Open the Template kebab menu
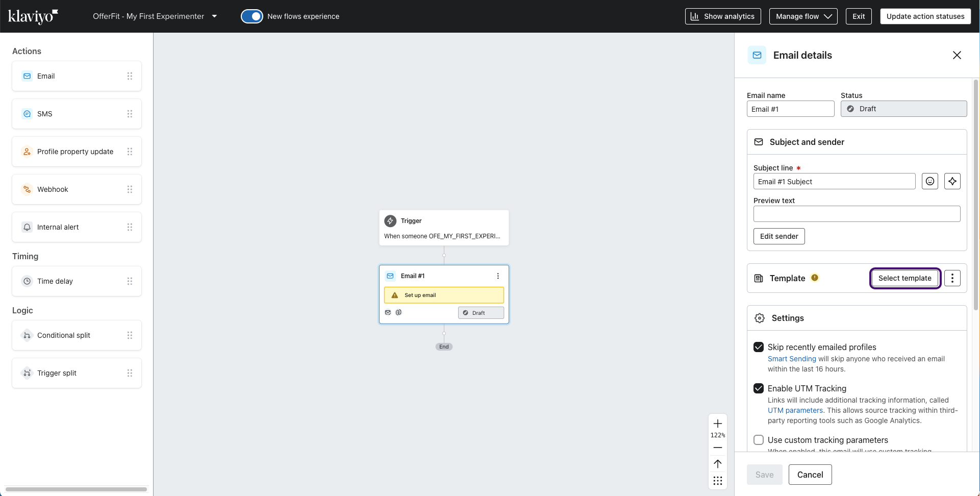This screenshot has width=980, height=496. (x=952, y=278)
